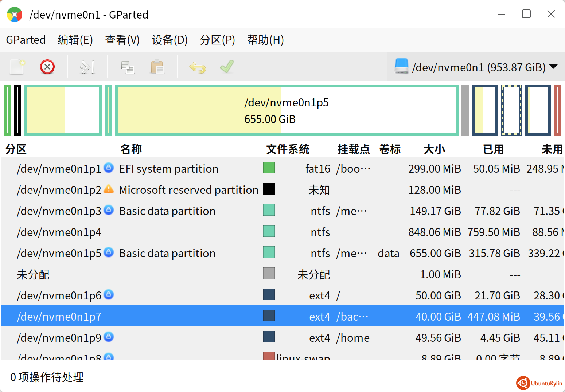
Task: Click the ntfs swatch in nvme0n1p4 row
Action: [x=269, y=231]
